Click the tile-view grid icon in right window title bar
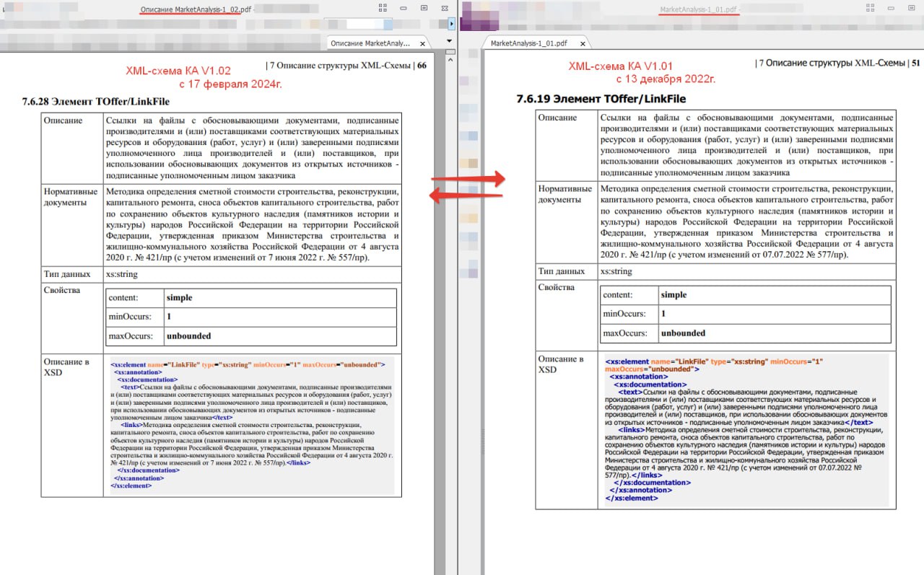Viewport: 924px width, 575px height. click(x=869, y=8)
